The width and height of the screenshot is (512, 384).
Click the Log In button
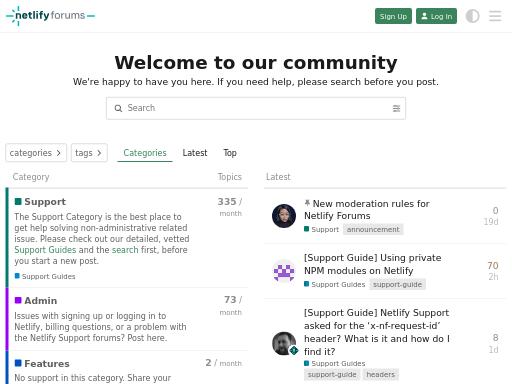[436, 16]
